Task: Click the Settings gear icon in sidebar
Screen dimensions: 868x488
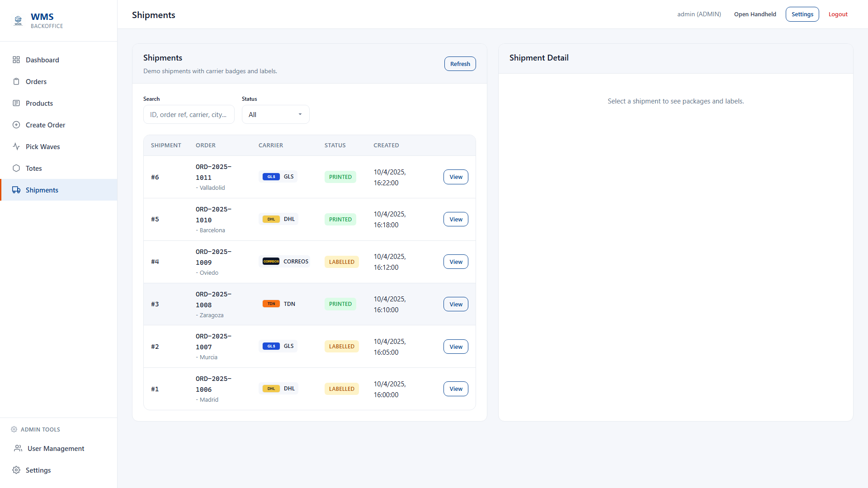Action: [17, 470]
